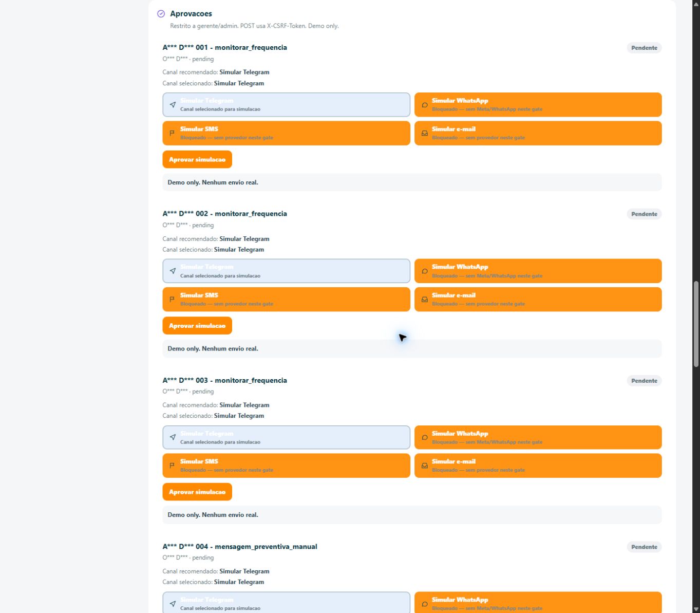Click 'Canal recomendado: Simular Telegram' in card 002
Viewport: 700px width, 613px height.
(216, 239)
